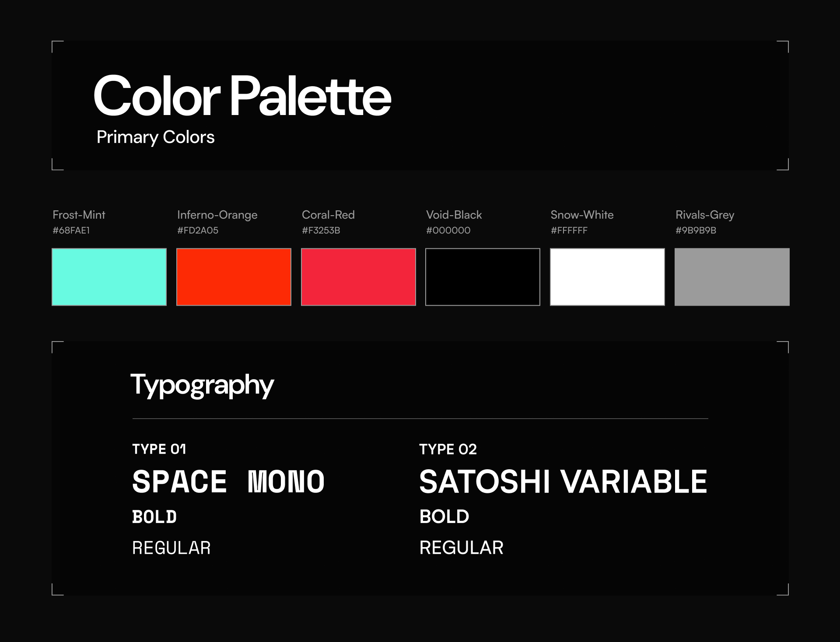
Task: Click the SATOSHI VARIABLE font name
Action: tap(563, 481)
